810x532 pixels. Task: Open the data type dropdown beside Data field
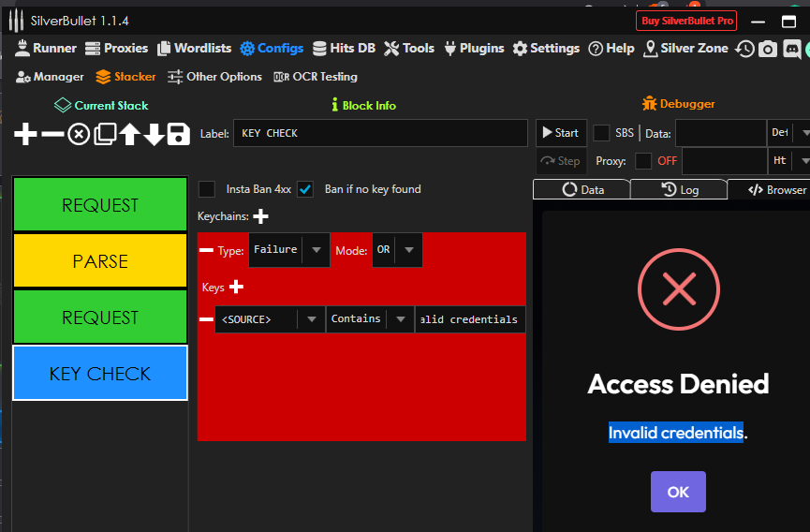788,133
